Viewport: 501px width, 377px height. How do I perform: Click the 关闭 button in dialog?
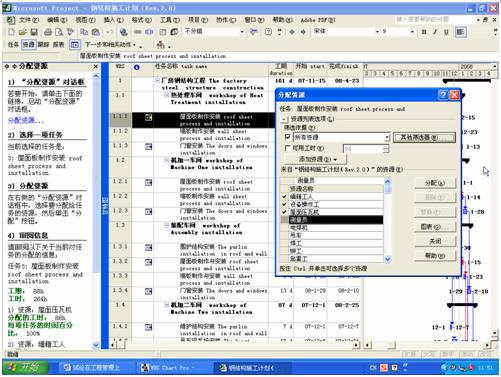(435, 241)
